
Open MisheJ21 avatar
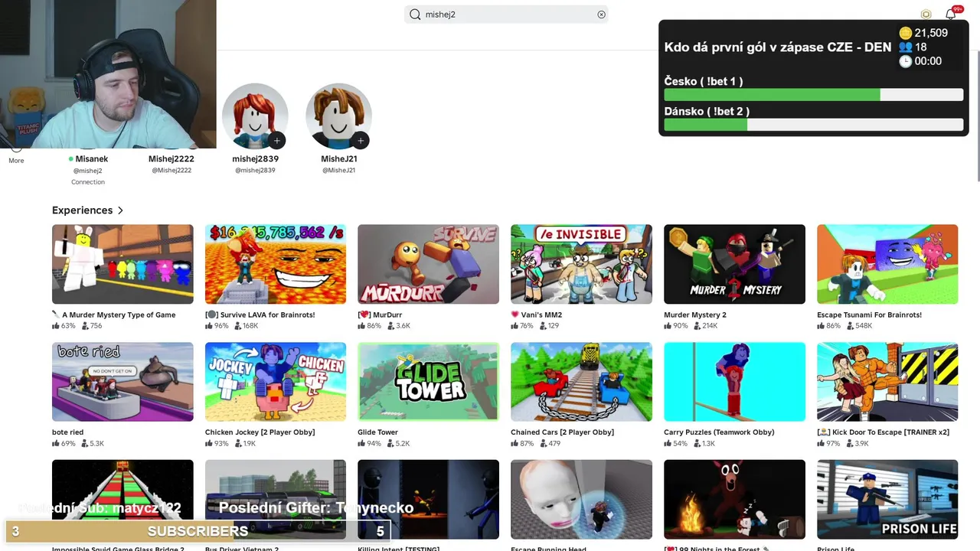pyautogui.click(x=338, y=116)
